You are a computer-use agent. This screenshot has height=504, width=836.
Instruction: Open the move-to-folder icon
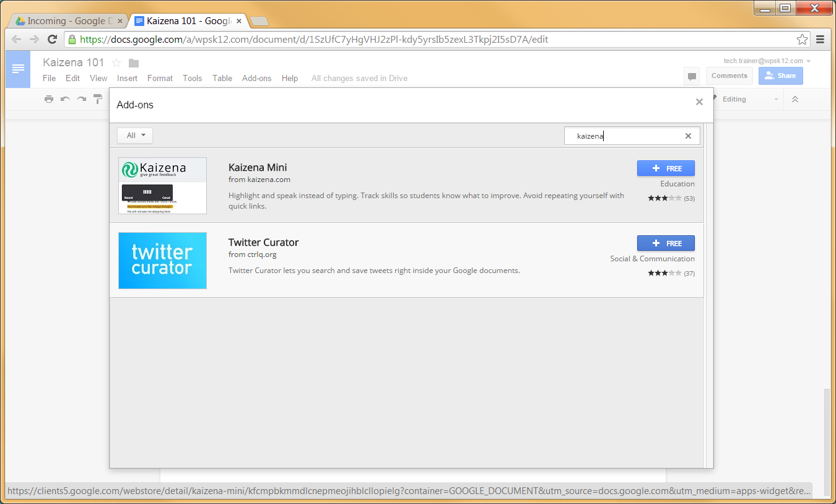134,63
